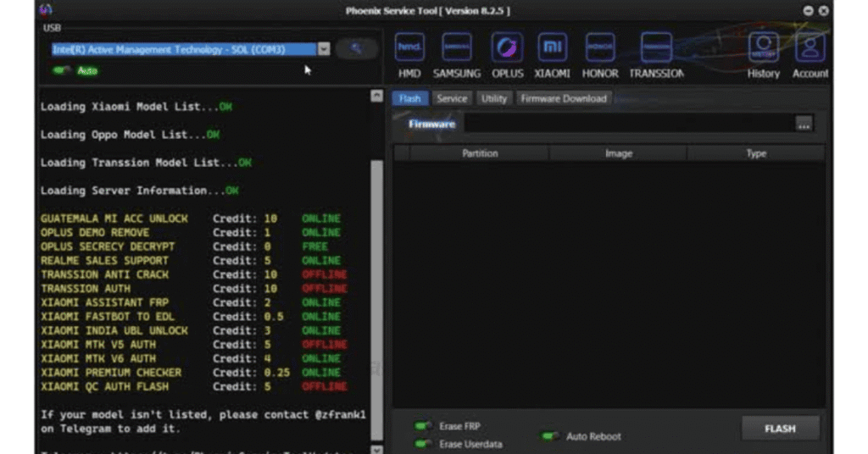
Task: Click the XIAOMI MTK V6 AUTH line
Action: click(x=191, y=358)
